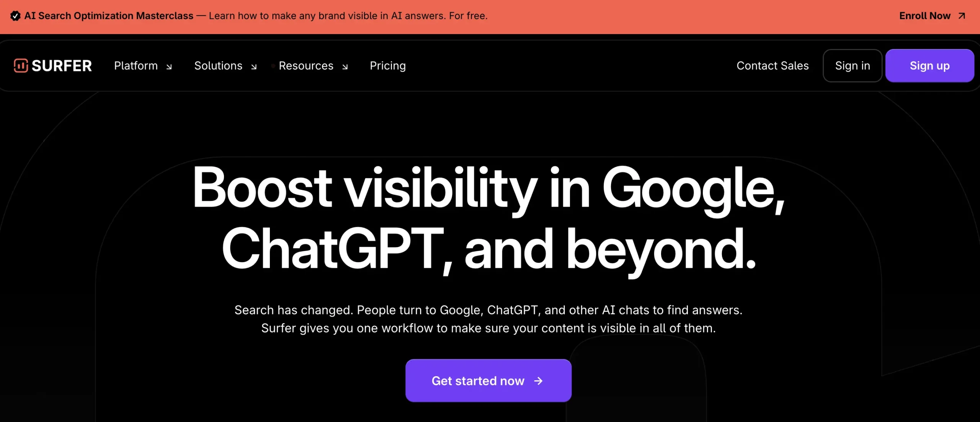
Task: Expand the Resources dropdown menu
Action: [x=313, y=66]
